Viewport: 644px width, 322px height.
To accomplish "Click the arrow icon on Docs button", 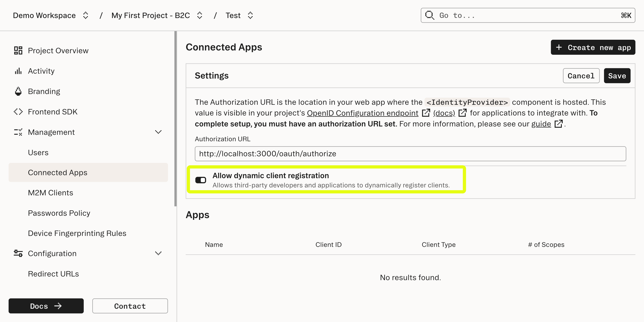I will (x=58, y=306).
